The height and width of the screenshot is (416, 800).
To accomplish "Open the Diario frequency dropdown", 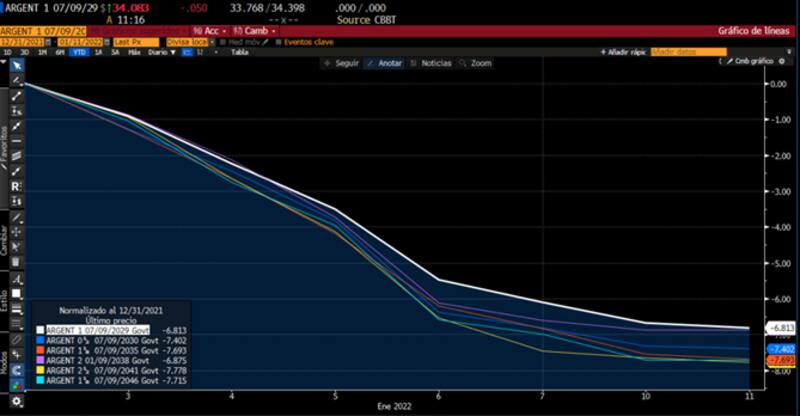I will pyautogui.click(x=158, y=51).
